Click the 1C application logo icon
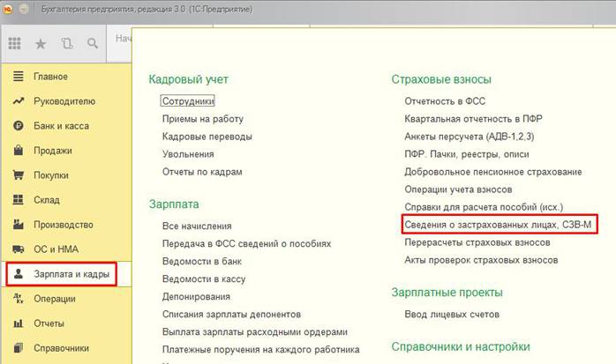Image resolution: width=616 pixels, height=364 pixels. pos(10,8)
